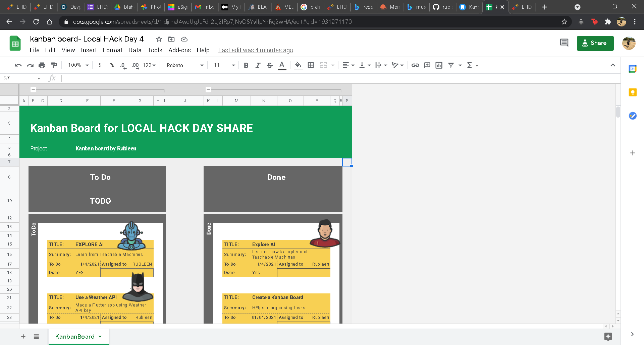Activate the Paint format tool

click(x=54, y=65)
